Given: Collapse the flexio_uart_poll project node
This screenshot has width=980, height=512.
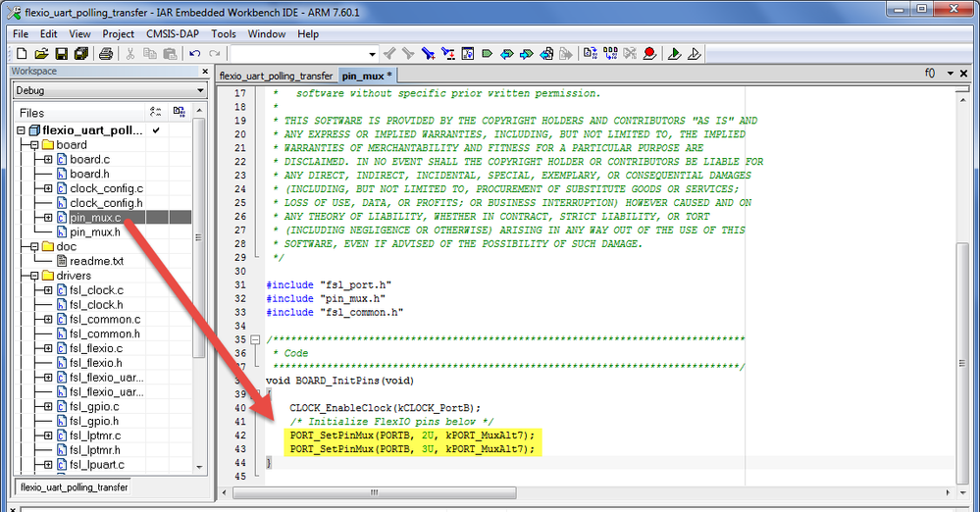Looking at the screenshot, I should [x=21, y=130].
